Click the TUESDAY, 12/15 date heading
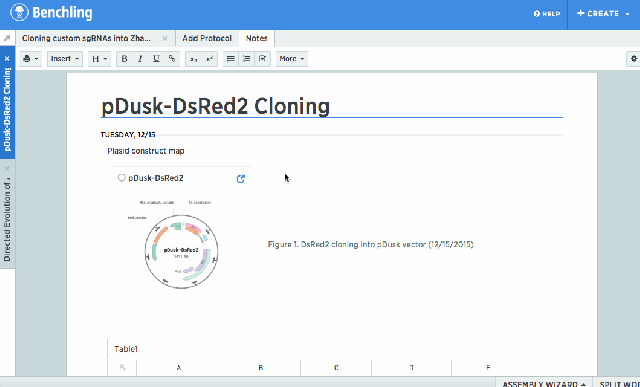 128,134
